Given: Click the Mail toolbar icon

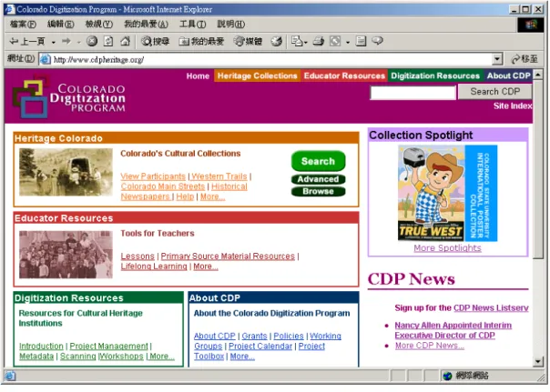Looking at the screenshot, I should click(297, 41).
